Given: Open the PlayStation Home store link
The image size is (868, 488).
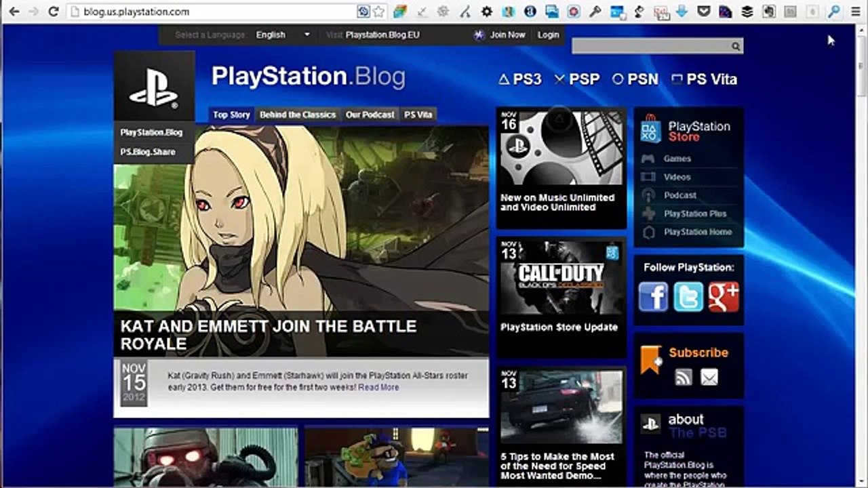Looking at the screenshot, I should 698,232.
